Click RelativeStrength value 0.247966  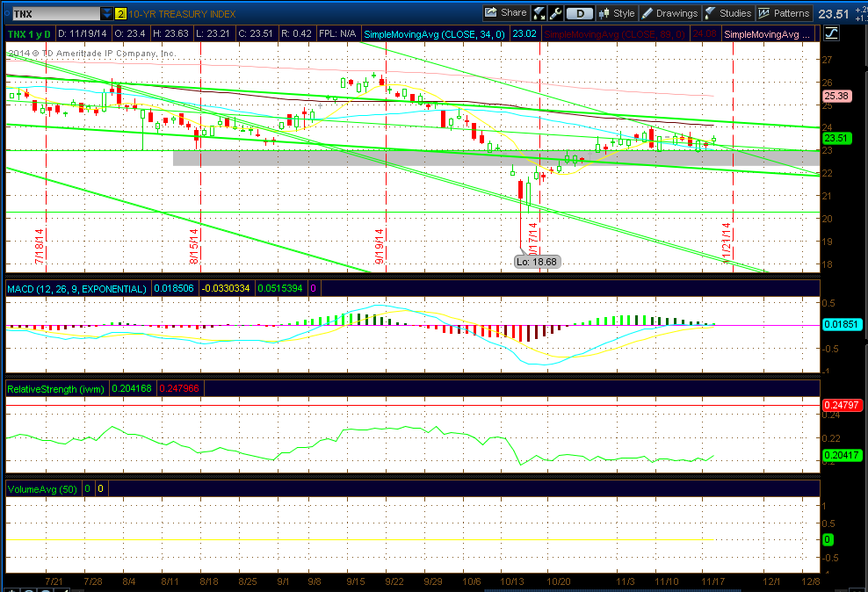[179, 389]
